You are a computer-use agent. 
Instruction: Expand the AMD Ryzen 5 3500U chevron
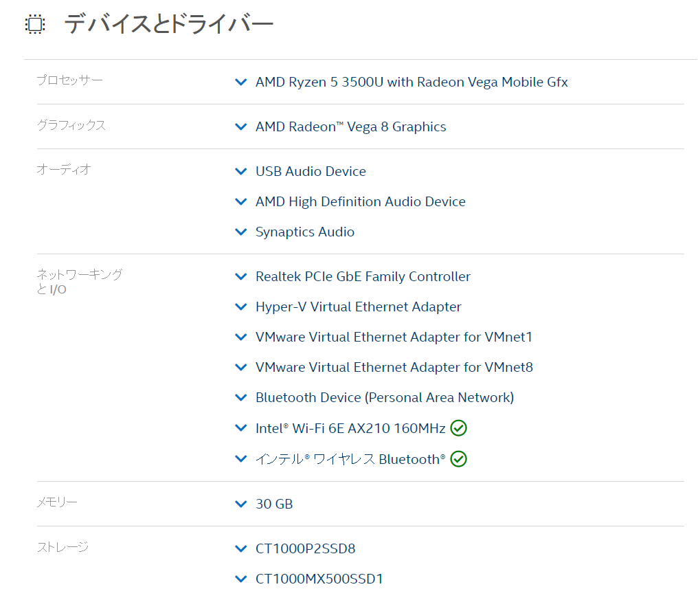point(240,82)
